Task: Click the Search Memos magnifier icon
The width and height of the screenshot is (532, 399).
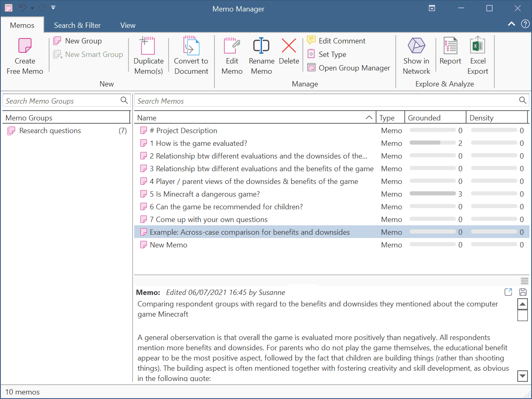Action: (523, 100)
